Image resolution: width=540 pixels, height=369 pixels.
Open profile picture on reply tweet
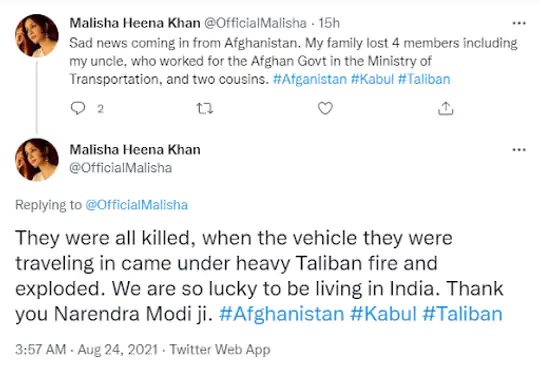[x=37, y=160]
